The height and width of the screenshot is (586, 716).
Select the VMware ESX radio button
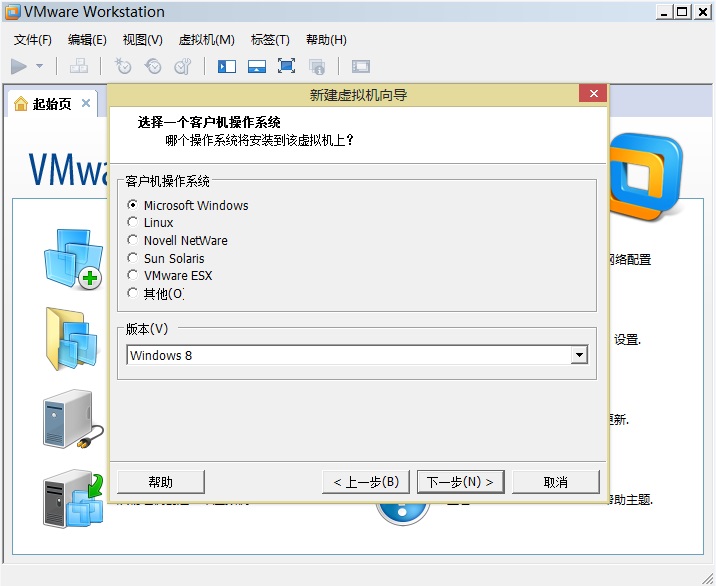132,275
